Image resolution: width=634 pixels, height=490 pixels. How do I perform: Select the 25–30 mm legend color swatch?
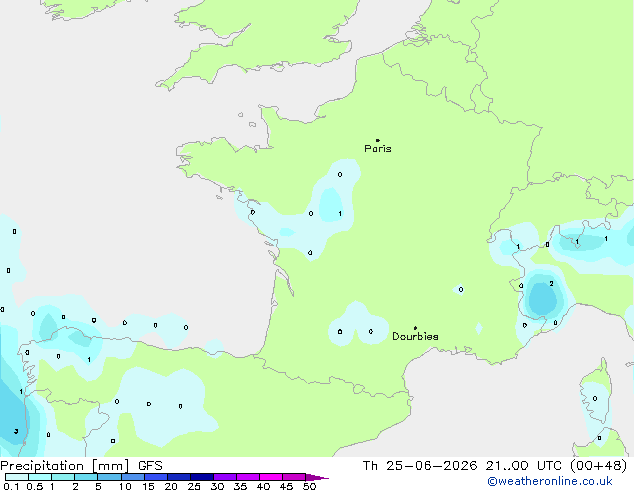tap(201, 477)
